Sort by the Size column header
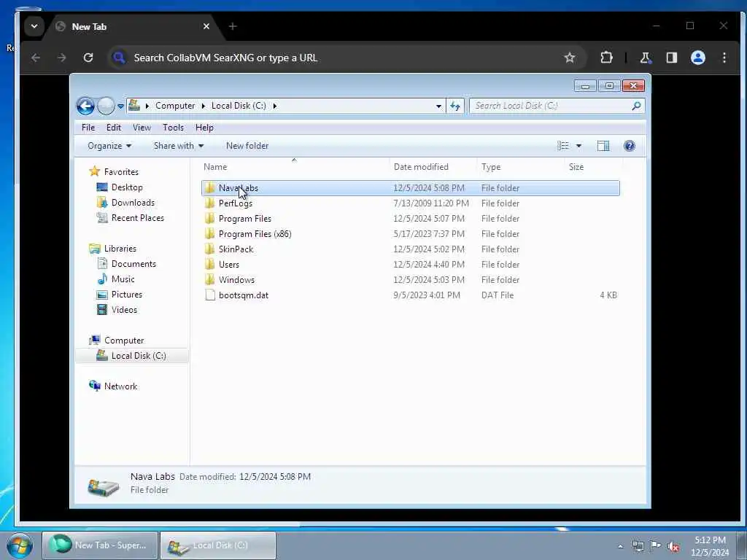747x560 pixels. [x=576, y=167]
